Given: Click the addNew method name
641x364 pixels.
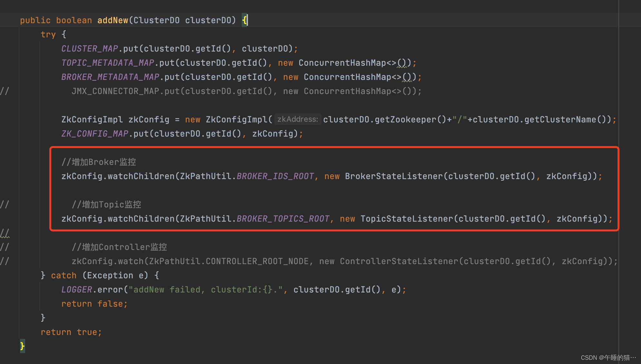Looking at the screenshot, I should point(113,20).
